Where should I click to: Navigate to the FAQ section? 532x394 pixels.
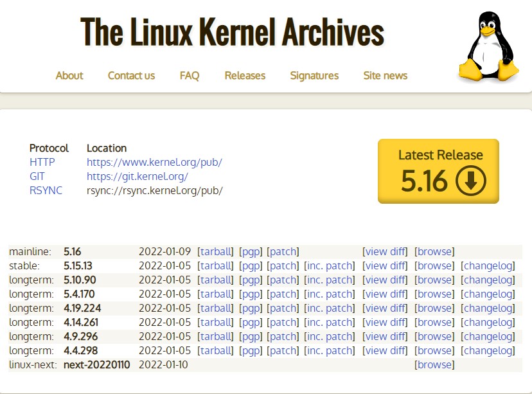[x=189, y=76]
